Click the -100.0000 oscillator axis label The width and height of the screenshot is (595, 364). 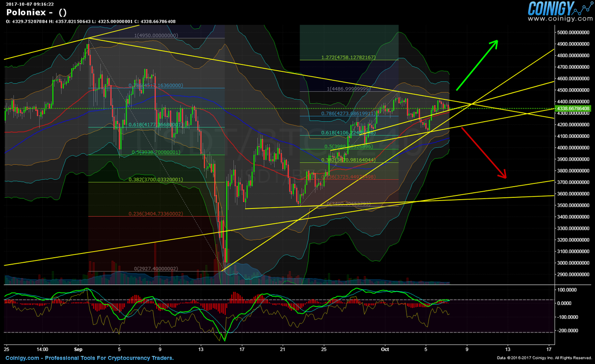pos(568,317)
